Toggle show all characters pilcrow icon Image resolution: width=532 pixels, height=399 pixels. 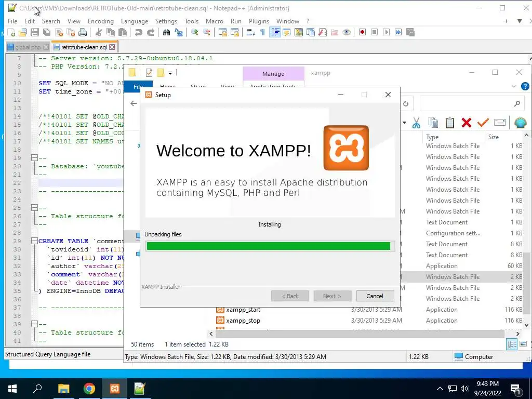pyautogui.click(x=262, y=32)
